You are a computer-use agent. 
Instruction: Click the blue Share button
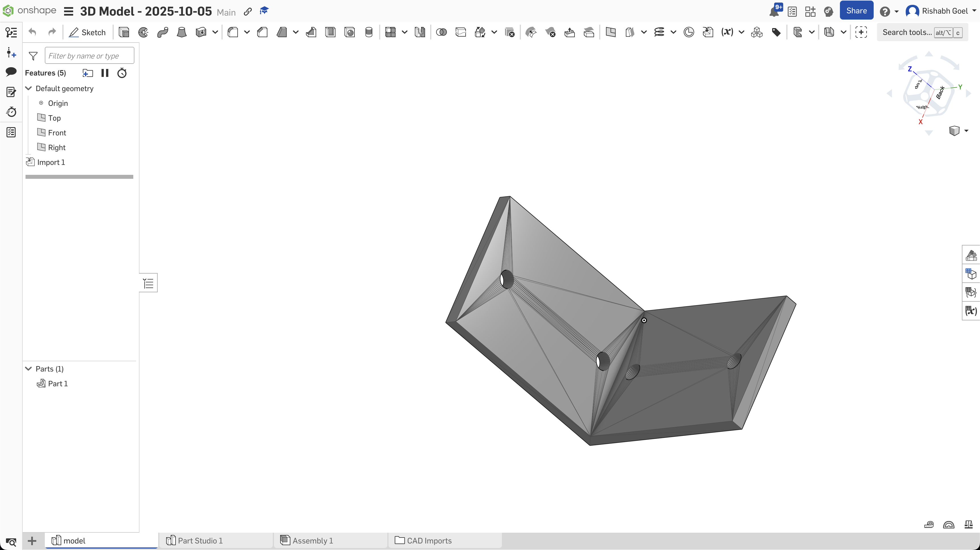pyautogui.click(x=856, y=11)
